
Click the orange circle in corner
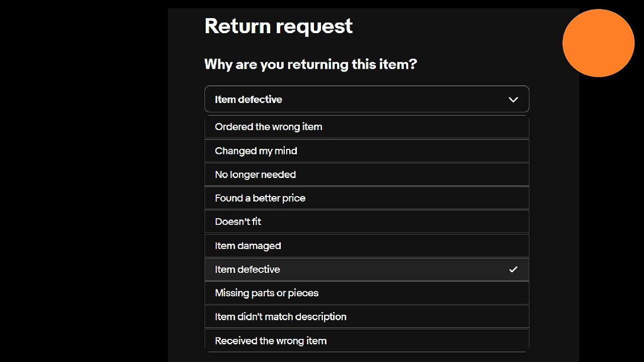coord(598,43)
